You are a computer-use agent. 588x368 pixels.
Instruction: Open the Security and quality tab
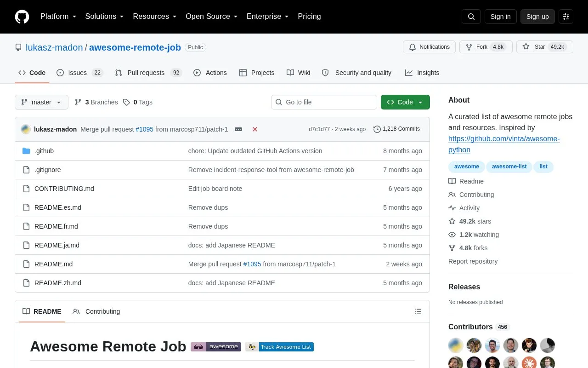(x=357, y=73)
